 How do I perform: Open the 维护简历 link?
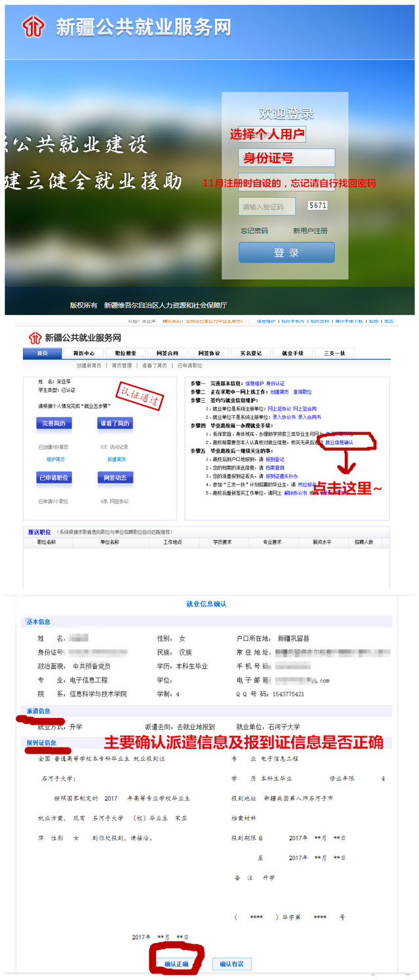56,459
